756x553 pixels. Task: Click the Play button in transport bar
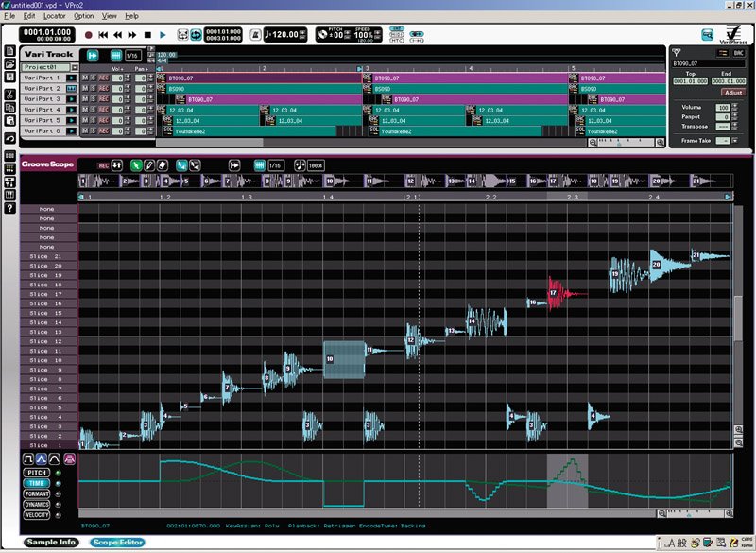pyautogui.click(x=163, y=35)
